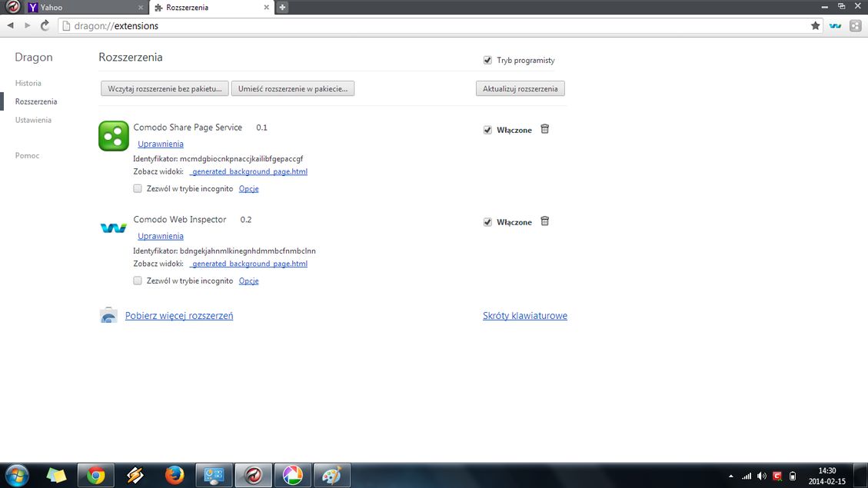Open Pomoc in the sidebar

point(27,155)
